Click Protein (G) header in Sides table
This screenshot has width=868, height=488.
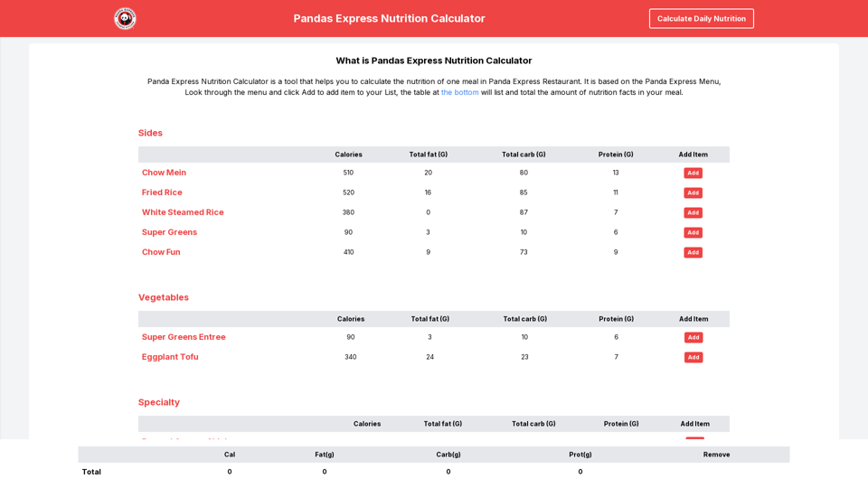(x=616, y=155)
